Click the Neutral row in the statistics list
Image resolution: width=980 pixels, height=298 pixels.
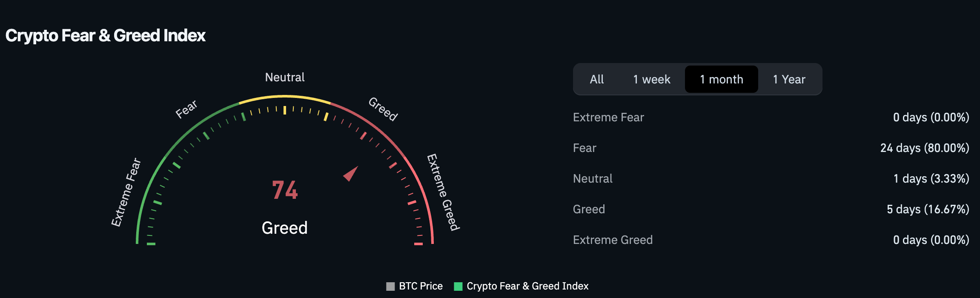point(771,178)
